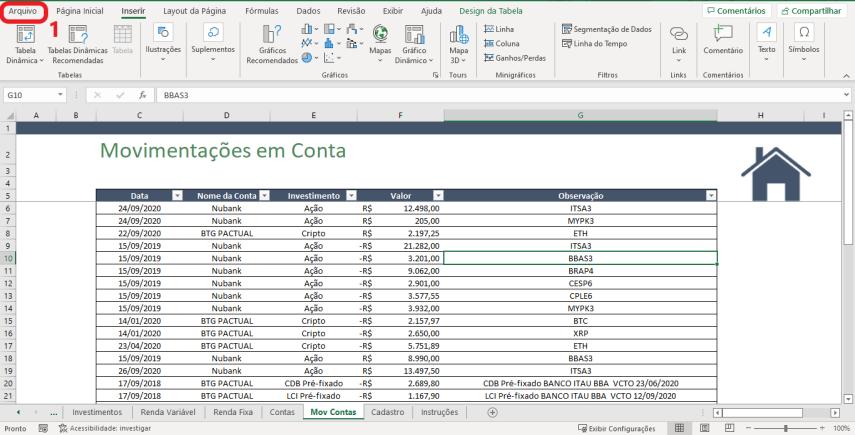Insert a line or area chart
The width and height of the screenshot is (855, 435).
point(310,43)
